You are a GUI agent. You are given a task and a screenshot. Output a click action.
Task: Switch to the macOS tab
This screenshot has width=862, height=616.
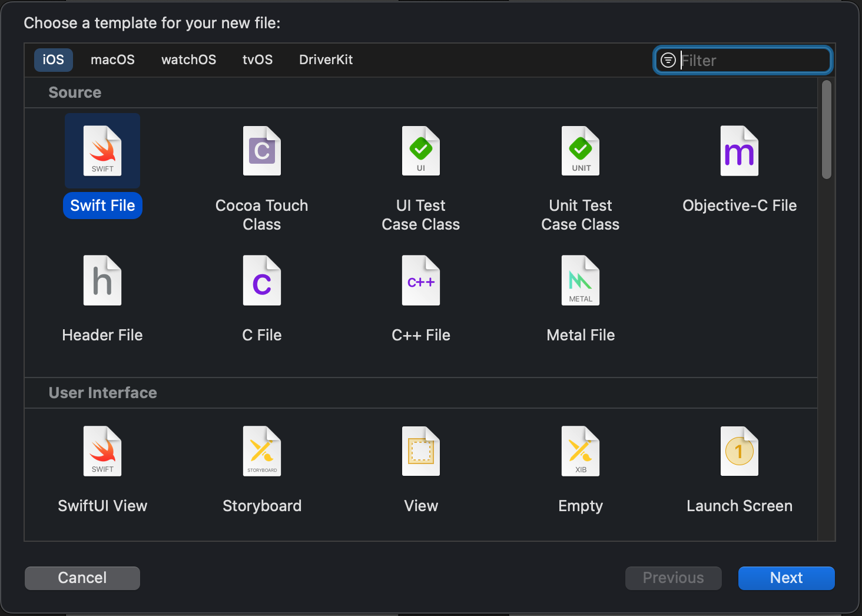tap(112, 59)
